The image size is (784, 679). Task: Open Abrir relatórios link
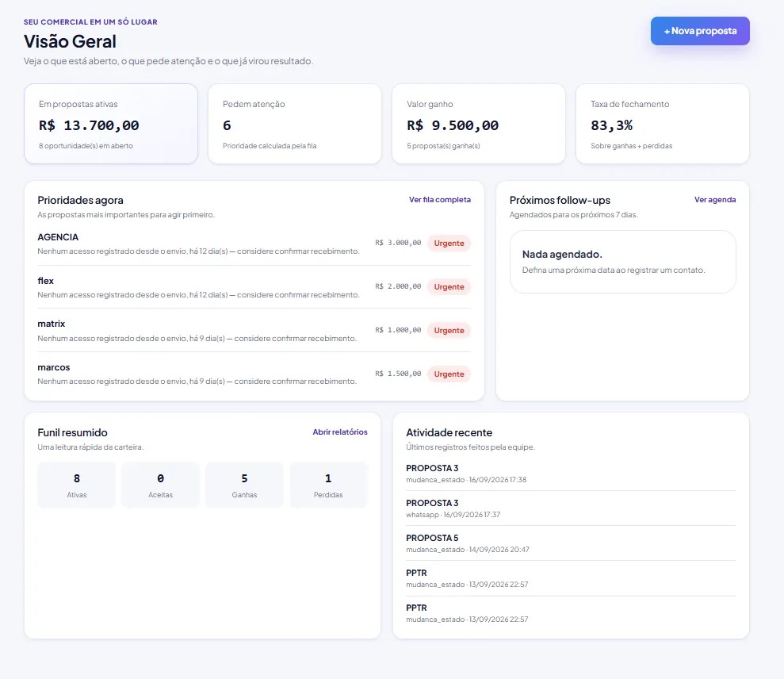pos(340,432)
